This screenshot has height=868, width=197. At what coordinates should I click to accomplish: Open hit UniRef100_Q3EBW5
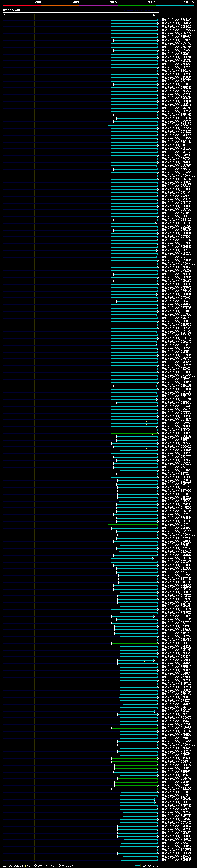pyautogui.click(x=176, y=450)
